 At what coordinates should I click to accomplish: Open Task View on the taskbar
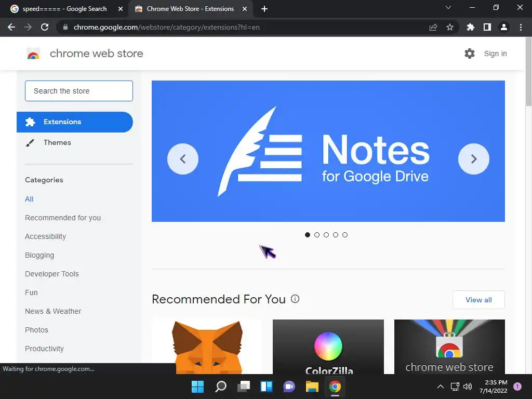point(244,387)
